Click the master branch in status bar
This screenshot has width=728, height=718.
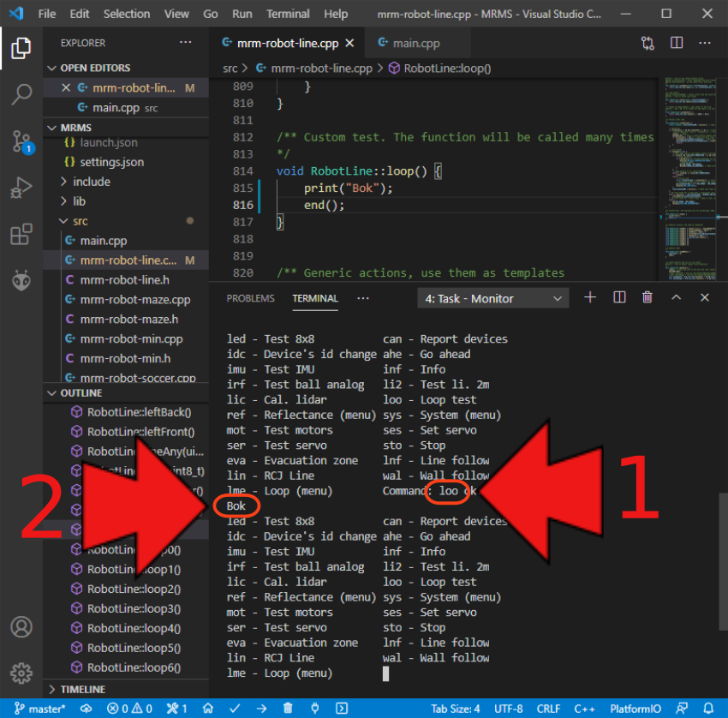(x=41, y=709)
